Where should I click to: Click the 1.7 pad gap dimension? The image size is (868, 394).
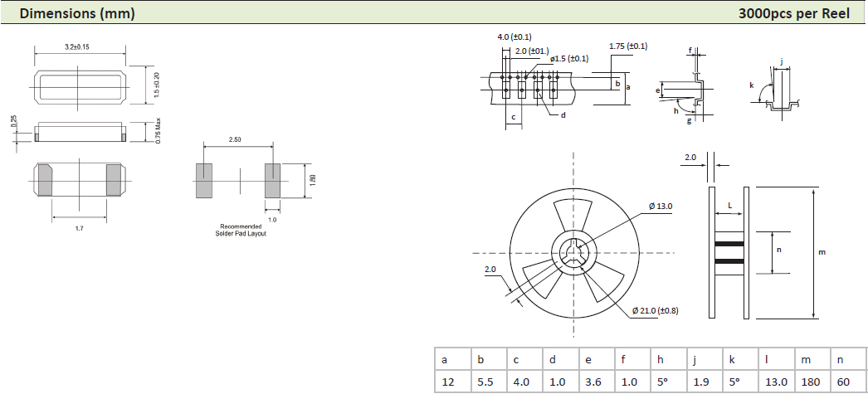pyautogui.click(x=79, y=226)
